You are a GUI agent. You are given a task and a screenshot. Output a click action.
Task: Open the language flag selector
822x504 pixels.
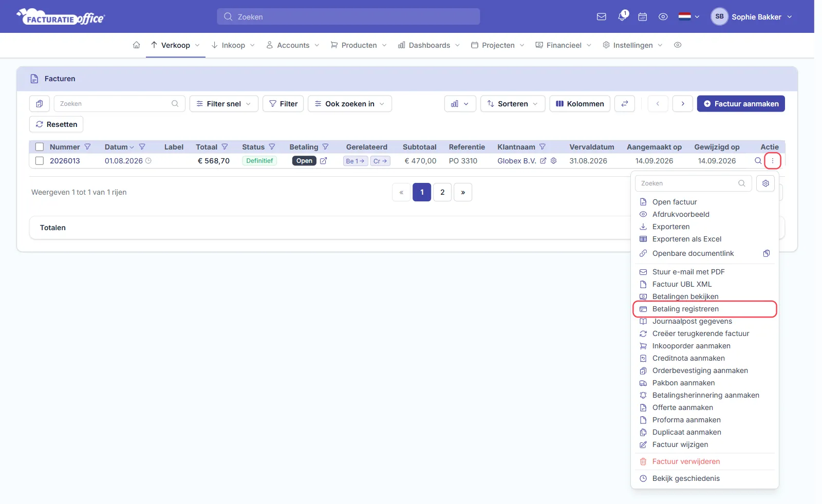[689, 17]
